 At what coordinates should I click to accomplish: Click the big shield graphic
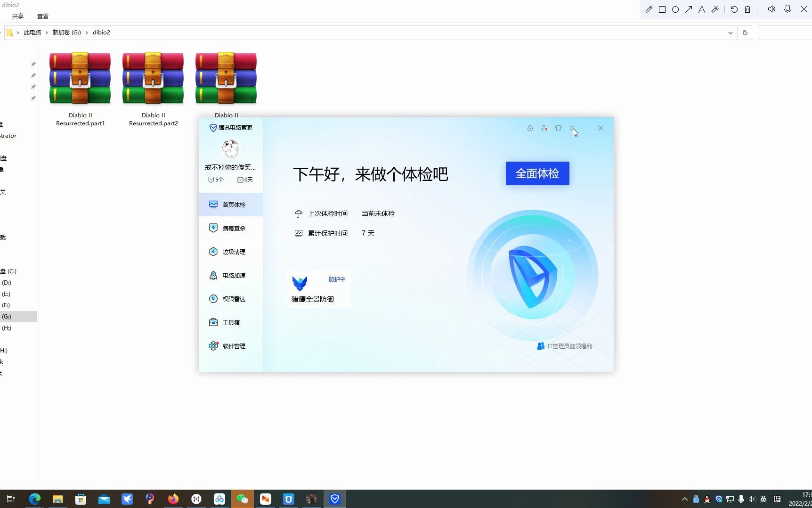pos(533,276)
